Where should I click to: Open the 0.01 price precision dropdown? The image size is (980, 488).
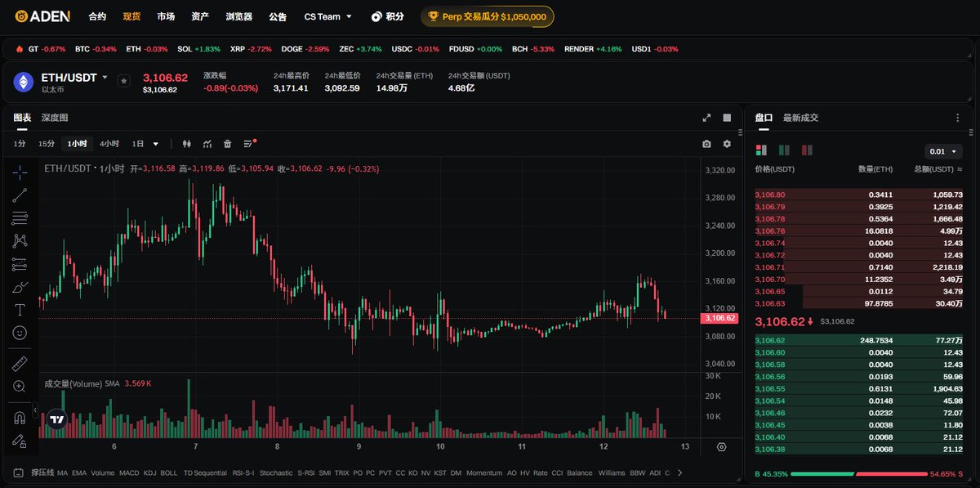pos(944,151)
